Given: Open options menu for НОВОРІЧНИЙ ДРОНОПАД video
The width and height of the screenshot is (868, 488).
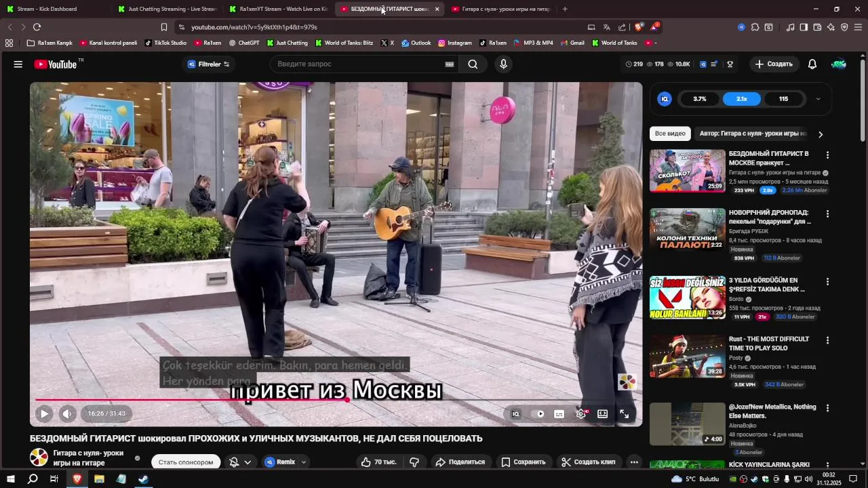Looking at the screenshot, I should pyautogui.click(x=827, y=213).
